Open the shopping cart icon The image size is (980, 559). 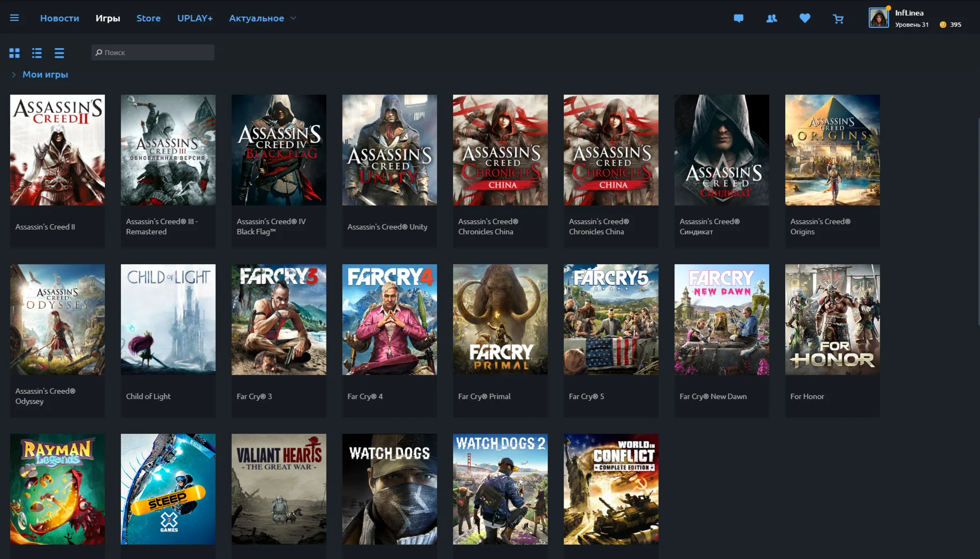[x=838, y=18]
